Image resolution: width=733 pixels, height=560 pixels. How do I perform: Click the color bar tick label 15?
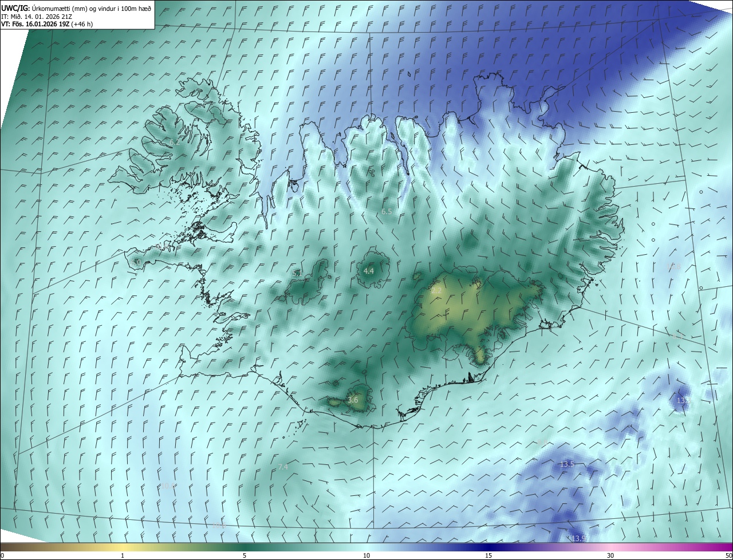tap(488, 555)
